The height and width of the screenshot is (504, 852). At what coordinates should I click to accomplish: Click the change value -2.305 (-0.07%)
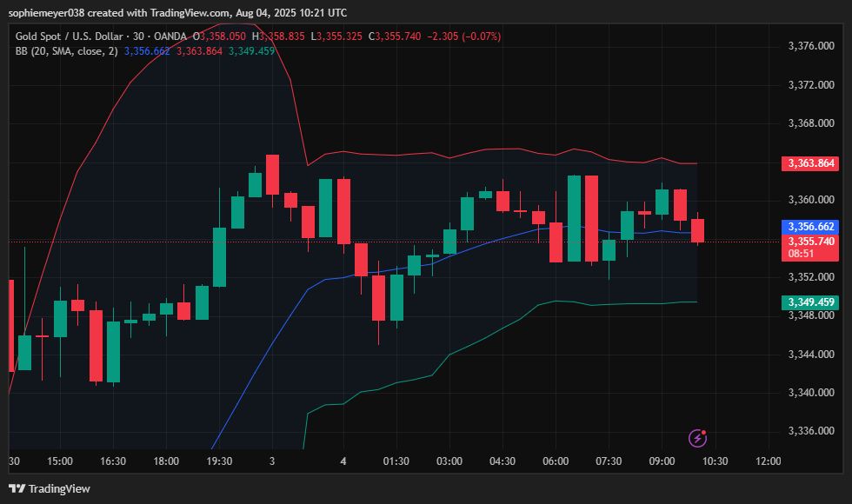464,36
